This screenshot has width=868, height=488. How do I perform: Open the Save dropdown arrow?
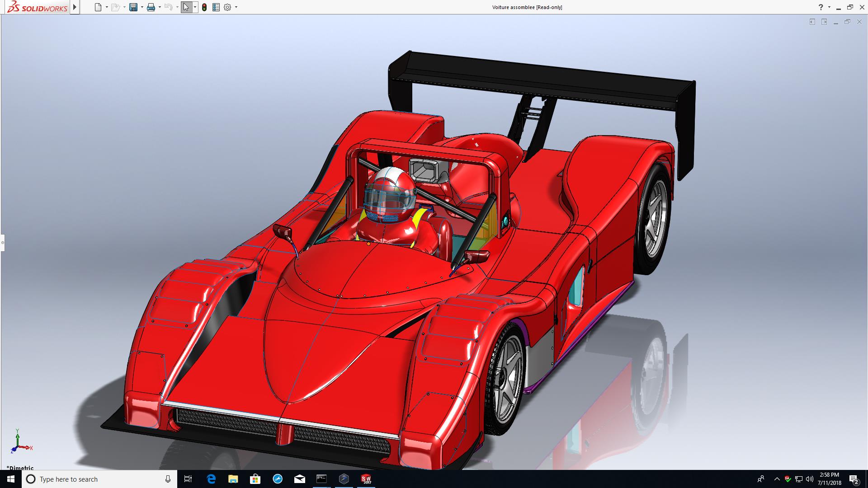pyautogui.click(x=142, y=7)
